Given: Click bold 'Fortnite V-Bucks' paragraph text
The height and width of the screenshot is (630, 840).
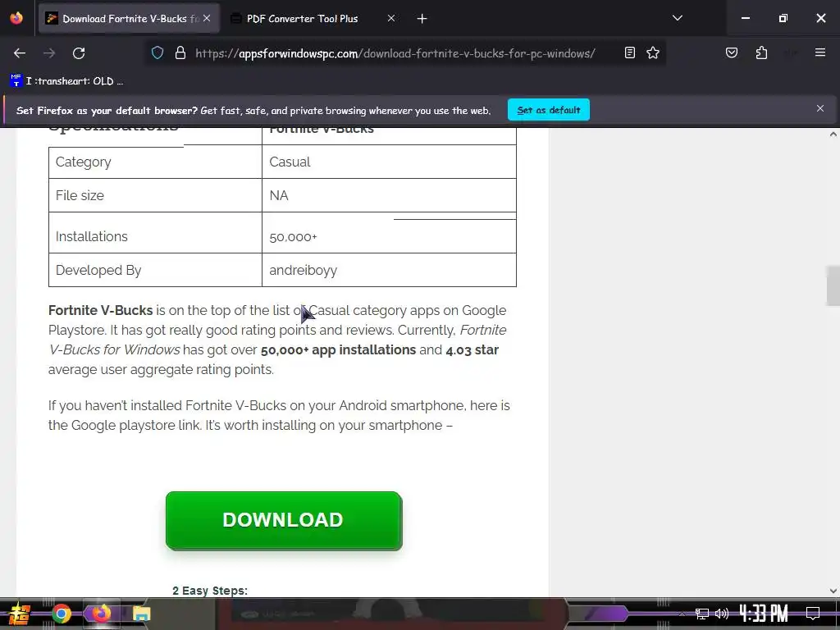Looking at the screenshot, I should (101, 310).
